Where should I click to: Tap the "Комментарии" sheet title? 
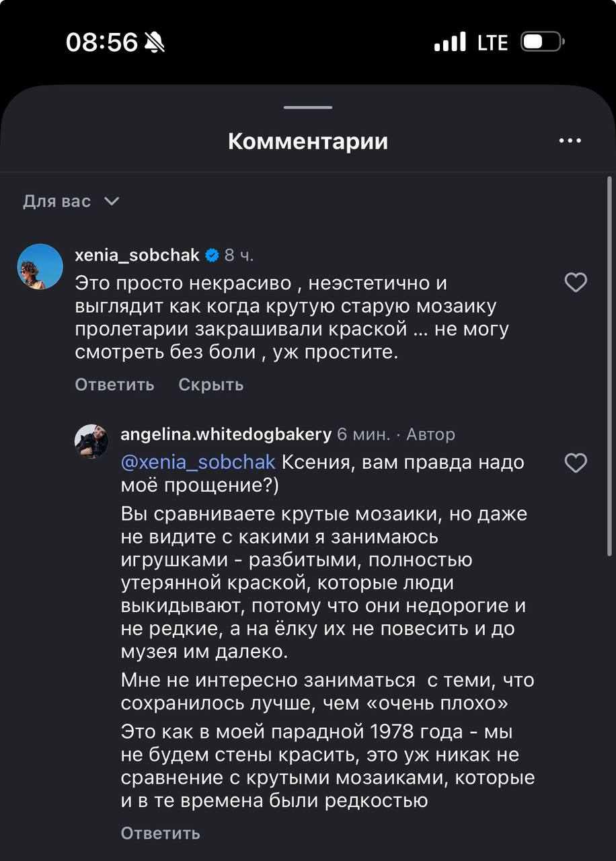(308, 141)
